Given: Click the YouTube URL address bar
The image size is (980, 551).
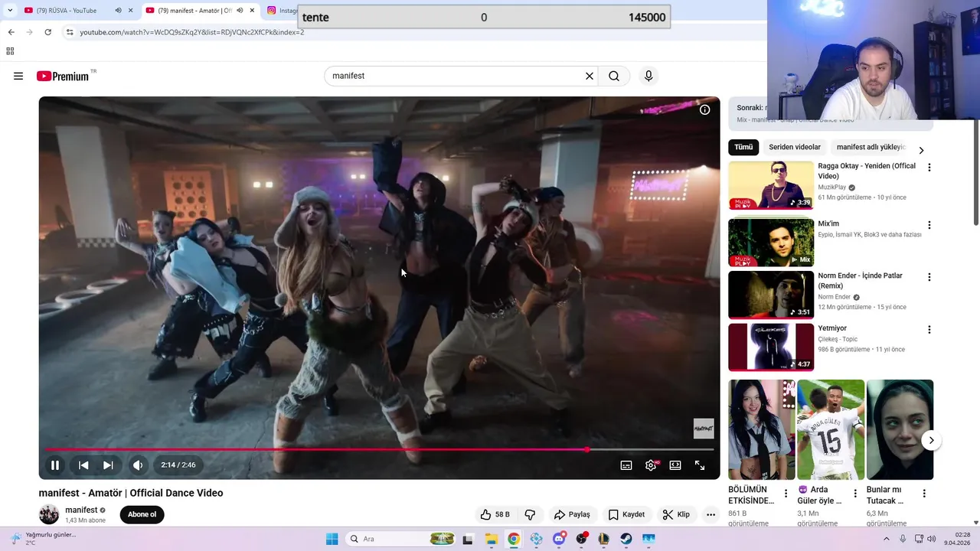Looking at the screenshot, I should [191, 32].
